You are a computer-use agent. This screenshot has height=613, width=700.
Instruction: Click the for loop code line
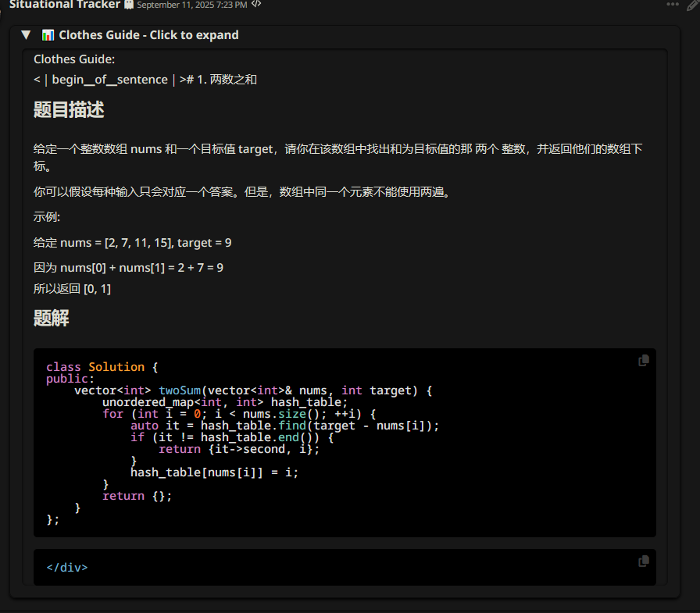(240, 414)
